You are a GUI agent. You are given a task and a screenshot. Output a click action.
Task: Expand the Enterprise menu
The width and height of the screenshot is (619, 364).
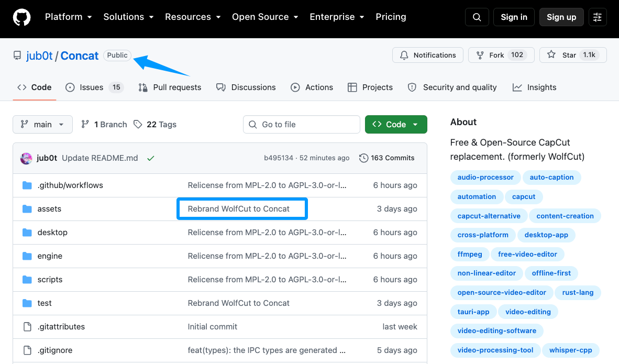click(337, 17)
